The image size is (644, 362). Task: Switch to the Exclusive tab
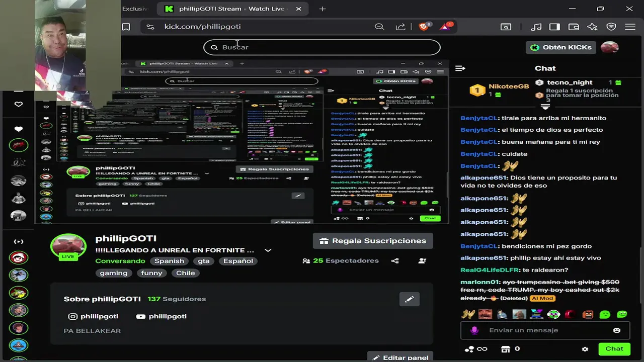point(135,9)
